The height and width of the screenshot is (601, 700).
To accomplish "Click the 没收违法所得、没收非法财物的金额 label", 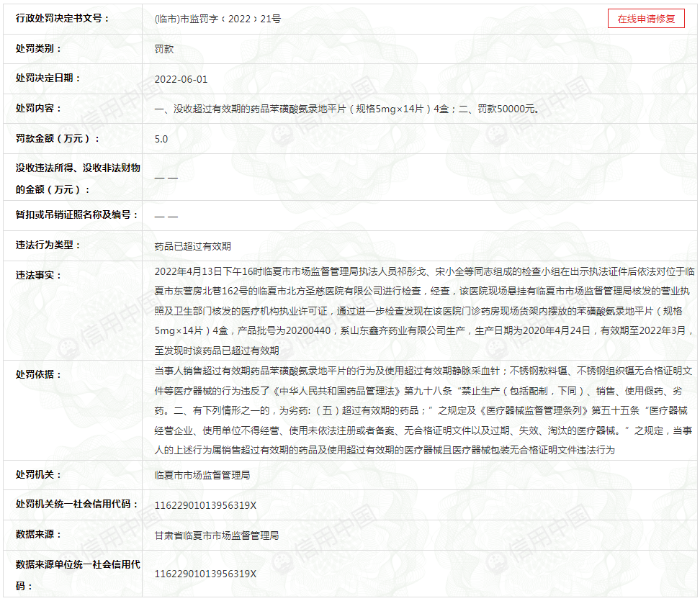I will click(x=78, y=178).
